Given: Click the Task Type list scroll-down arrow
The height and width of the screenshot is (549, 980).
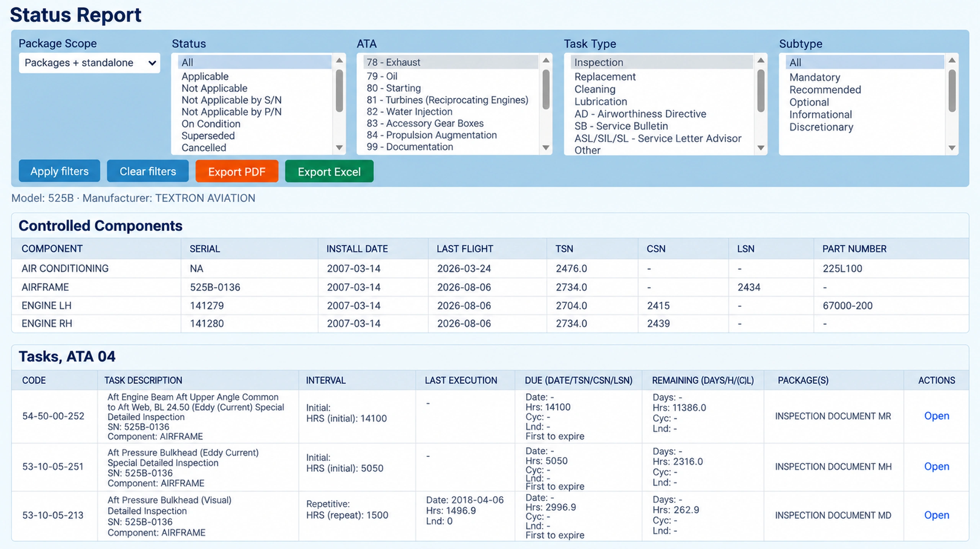Looking at the screenshot, I should (761, 148).
